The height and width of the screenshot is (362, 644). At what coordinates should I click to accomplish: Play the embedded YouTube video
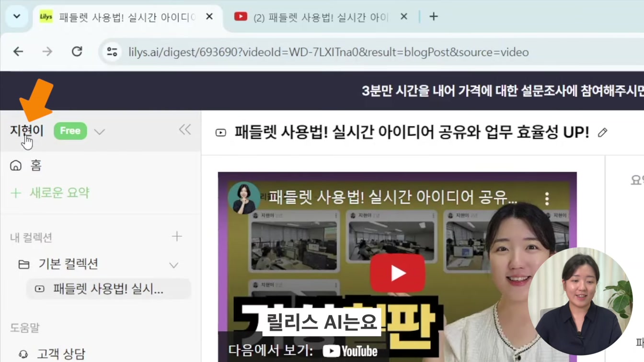tap(398, 273)
